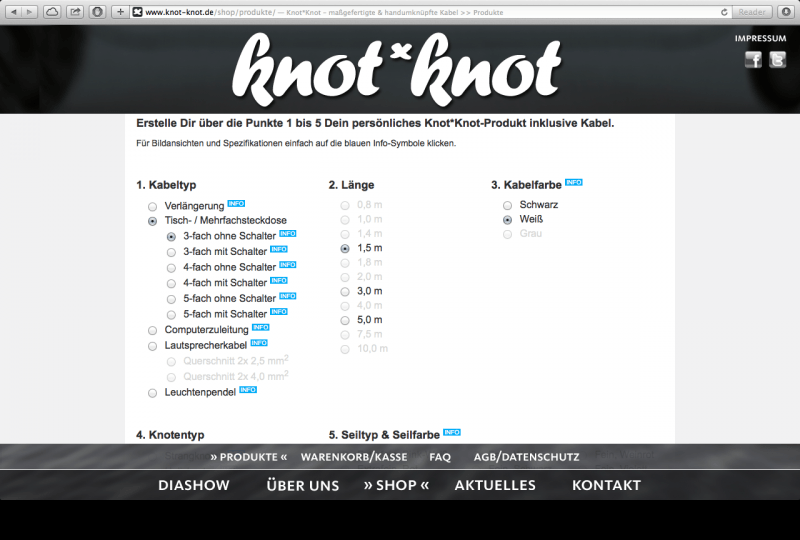Click the knot*knot logo

click(x=397, y=69)
